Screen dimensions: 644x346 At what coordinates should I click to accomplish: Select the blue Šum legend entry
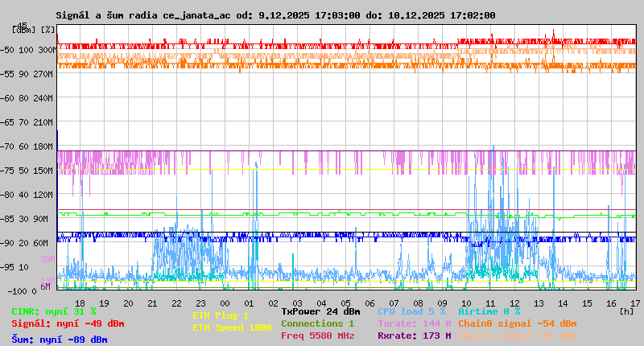click(60, 340)
